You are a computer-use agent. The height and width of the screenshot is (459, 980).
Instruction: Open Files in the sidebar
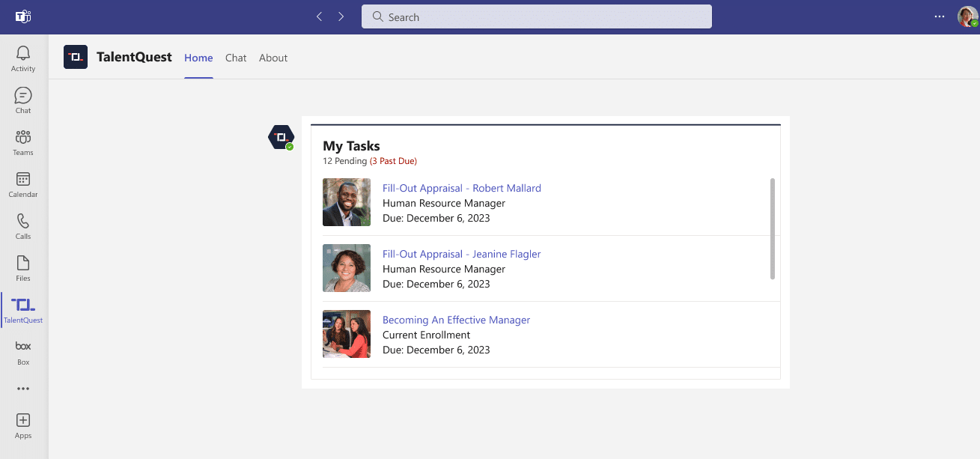(x=23, y=268)
